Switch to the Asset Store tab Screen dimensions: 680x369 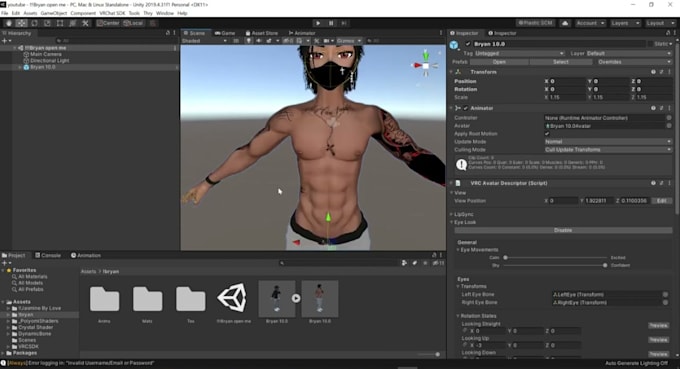(262, 33)
